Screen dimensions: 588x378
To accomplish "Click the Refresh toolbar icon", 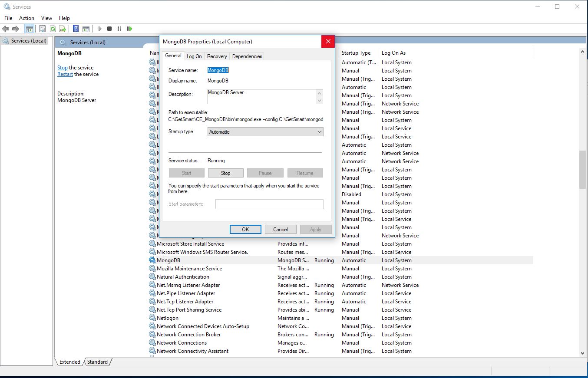I will [x=53, y=29].
